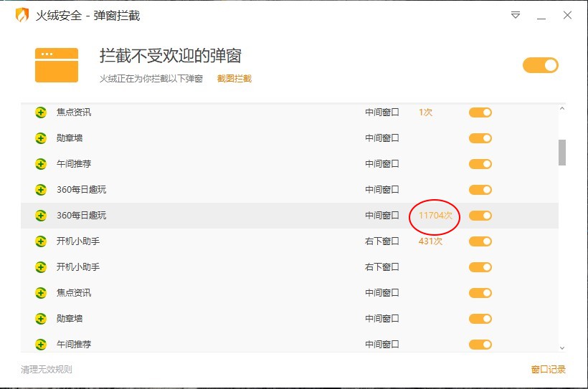Screen dimensions: 588x389
Task: Open 窗口记录 link
Action: point(549,369)
